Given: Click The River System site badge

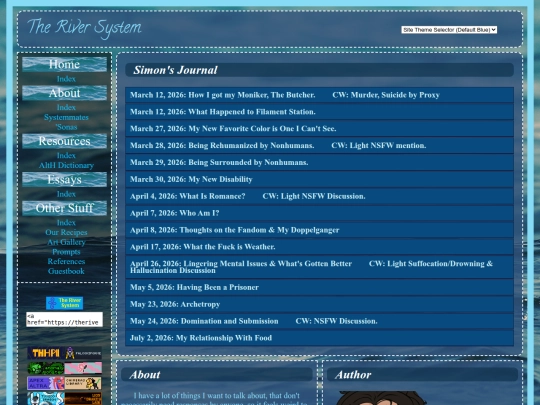Looking at the screenshot, I should (x=64, y=303).
